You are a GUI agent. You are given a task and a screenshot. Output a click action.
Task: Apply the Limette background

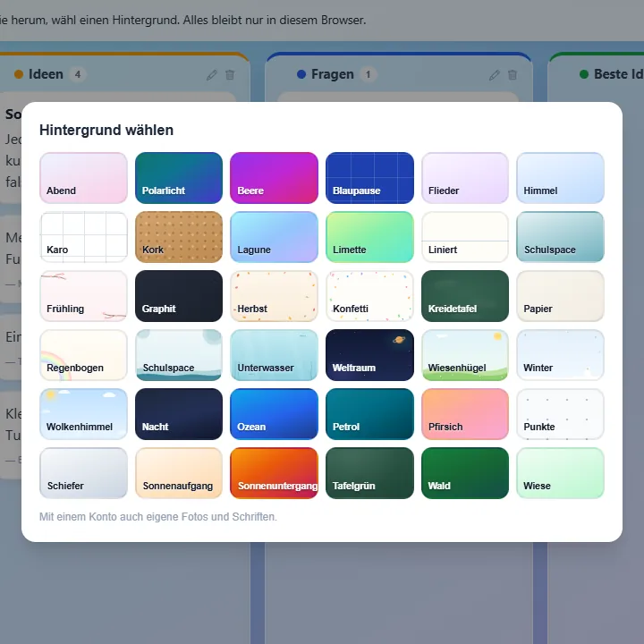pos(369,237)
